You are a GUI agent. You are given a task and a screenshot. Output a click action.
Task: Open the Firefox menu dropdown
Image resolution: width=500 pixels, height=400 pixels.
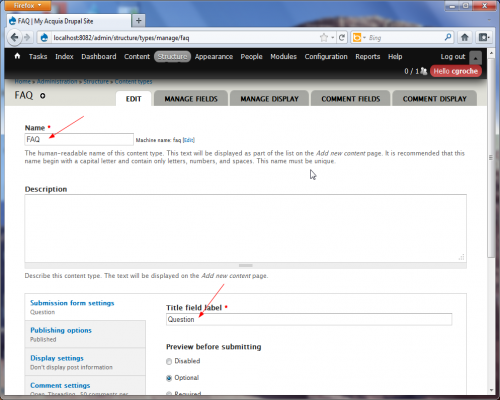28,6
